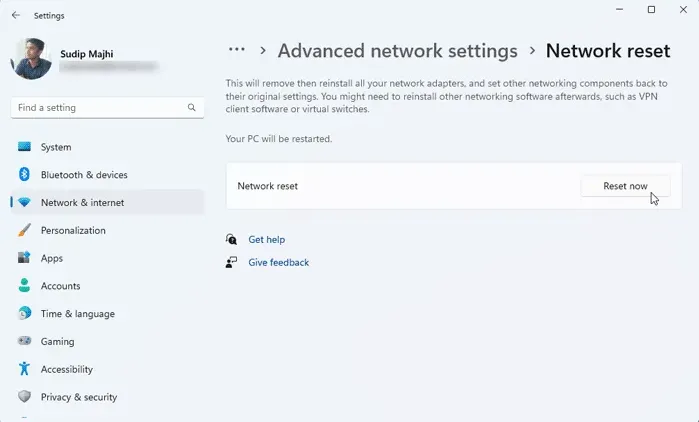Expand the breadcrumb ellipsis menu
The width and height of the screenshot is (699, 422).
pos(237,50)
